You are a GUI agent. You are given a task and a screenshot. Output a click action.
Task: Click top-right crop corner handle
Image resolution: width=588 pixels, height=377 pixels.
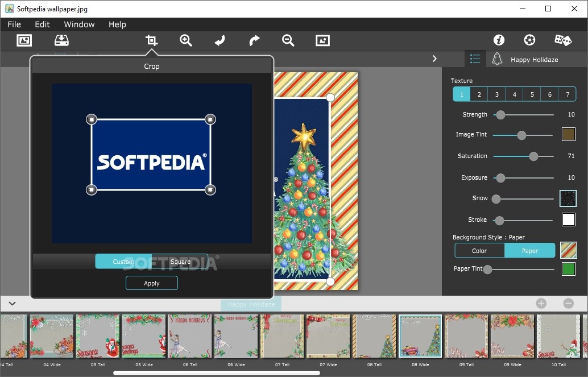coord(210,119)
